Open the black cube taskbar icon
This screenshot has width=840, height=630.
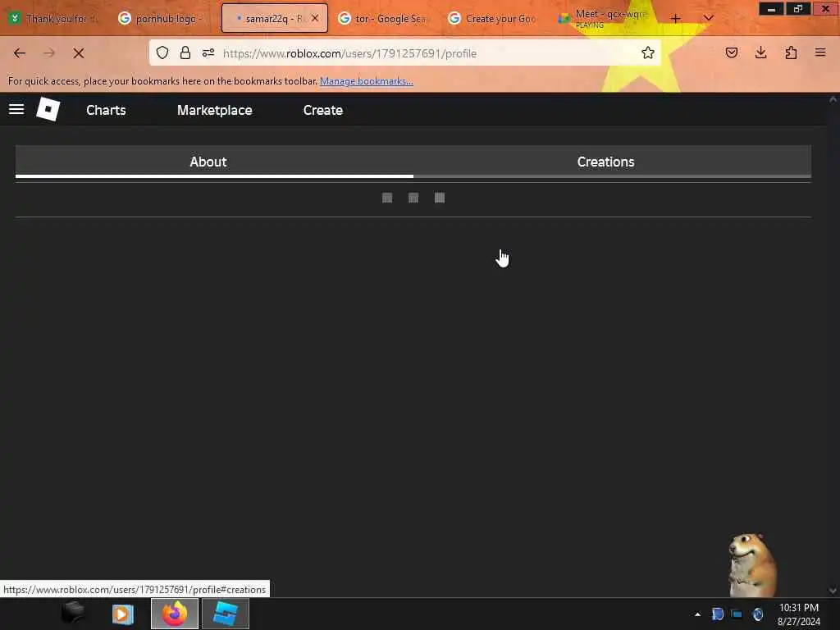coord(73,614)
